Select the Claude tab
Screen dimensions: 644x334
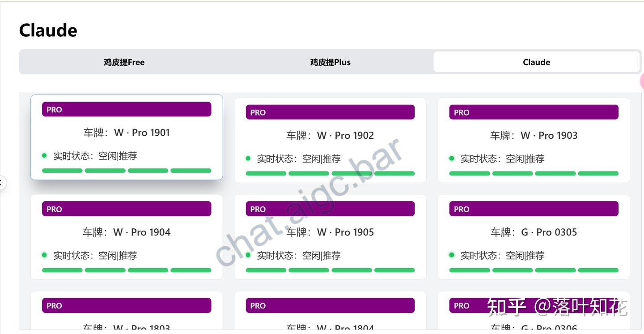(536, 62)
